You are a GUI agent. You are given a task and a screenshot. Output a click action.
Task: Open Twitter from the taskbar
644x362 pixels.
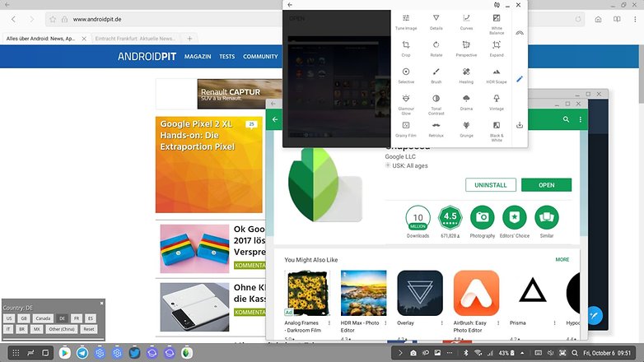(x=134, y=353)
